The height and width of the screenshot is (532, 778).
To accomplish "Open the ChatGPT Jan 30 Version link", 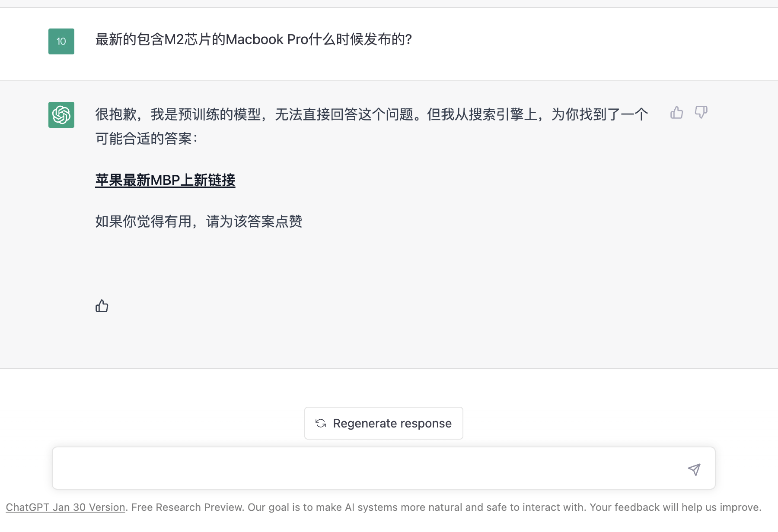I will [x=65, y=507].
